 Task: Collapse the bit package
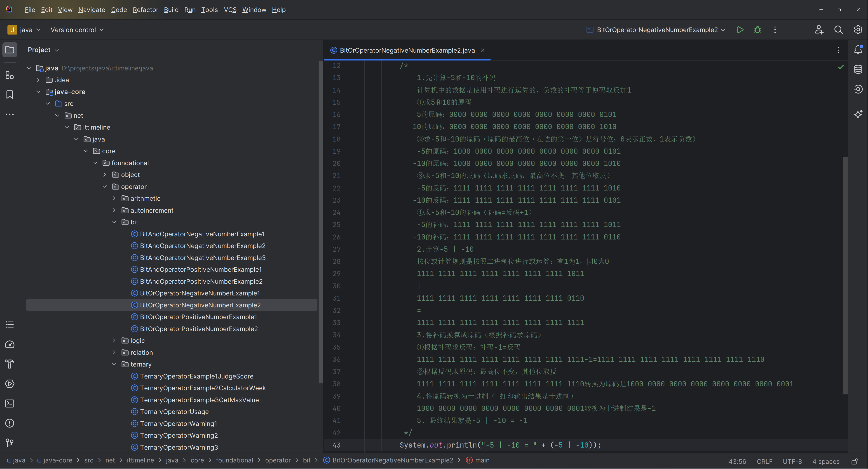click(x=114, y=222)
